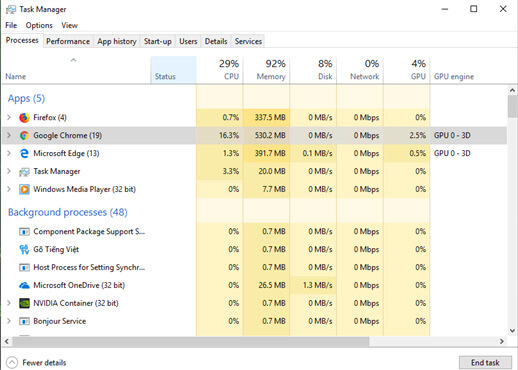The image size is (518, 370).
Task: Click the horizontal scrollbar thumb
Action: pyautogui.click(x=191, y=341)
